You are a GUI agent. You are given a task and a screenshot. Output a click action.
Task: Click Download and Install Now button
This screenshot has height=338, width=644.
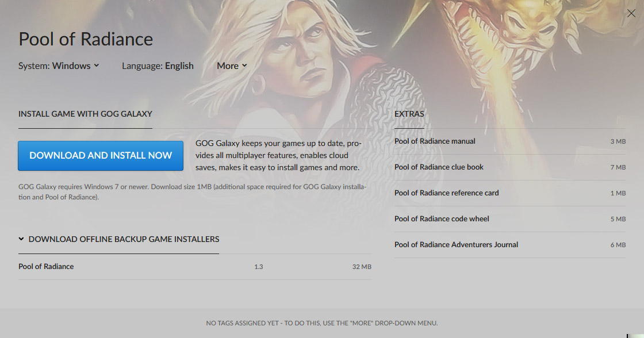tap(101, 156)
